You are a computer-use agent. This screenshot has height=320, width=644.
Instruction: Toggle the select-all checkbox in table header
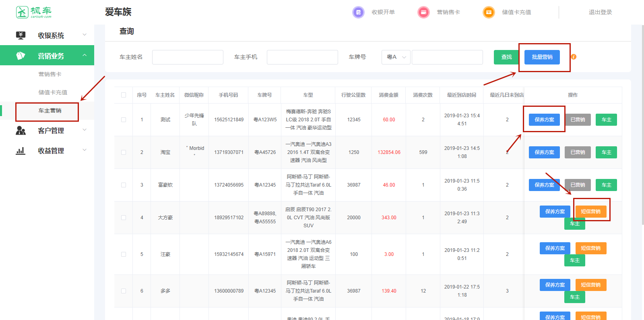tap(124, 95)
